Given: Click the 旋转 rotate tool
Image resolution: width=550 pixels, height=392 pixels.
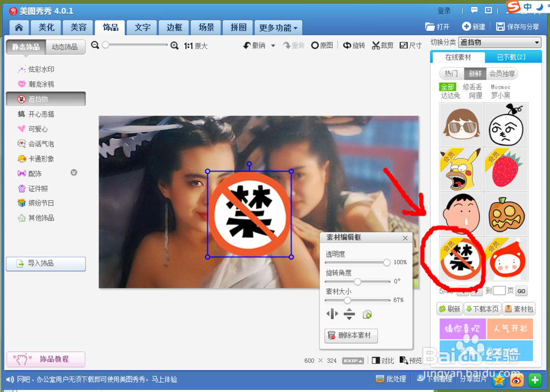Looking at the screenshot, I should click(354, 46).
